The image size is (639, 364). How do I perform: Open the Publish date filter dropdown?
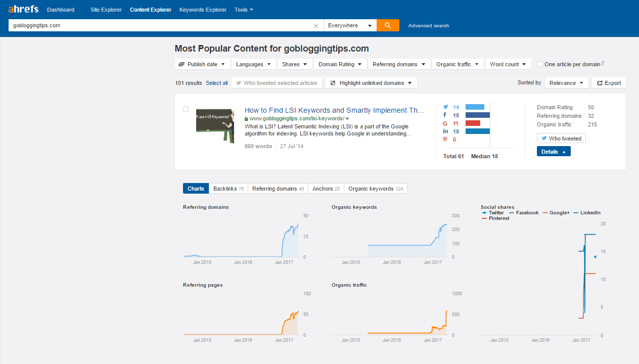(x=203, y=64)
